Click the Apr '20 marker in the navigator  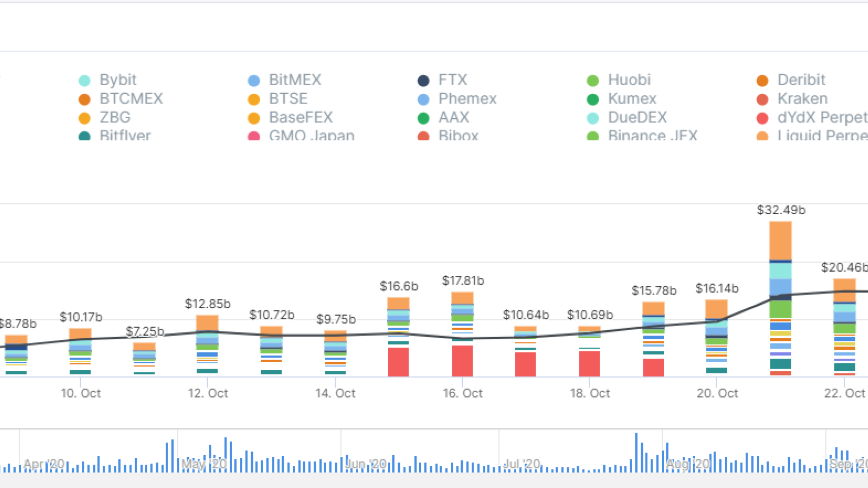(43, 464)
